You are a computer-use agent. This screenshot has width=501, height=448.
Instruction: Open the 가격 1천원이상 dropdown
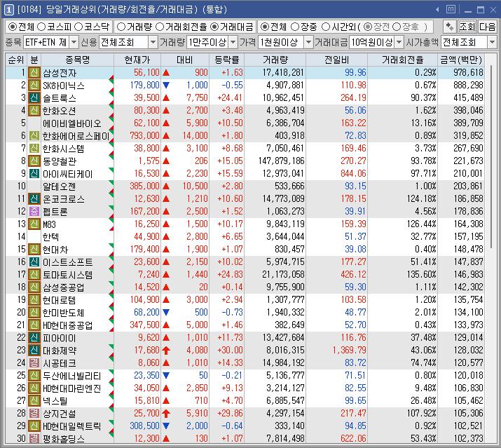coord(308,42)
